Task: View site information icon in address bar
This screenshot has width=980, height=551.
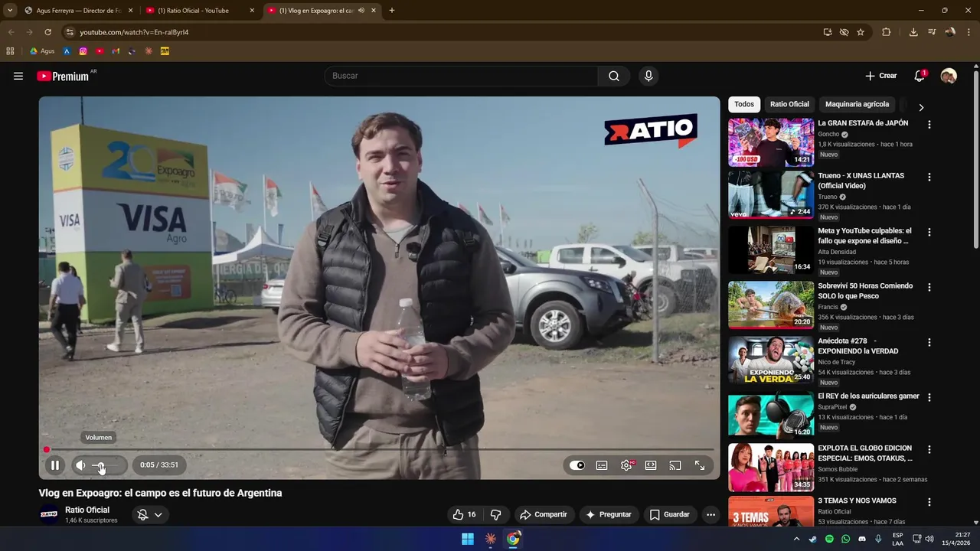Action: [x=70, y=32]
